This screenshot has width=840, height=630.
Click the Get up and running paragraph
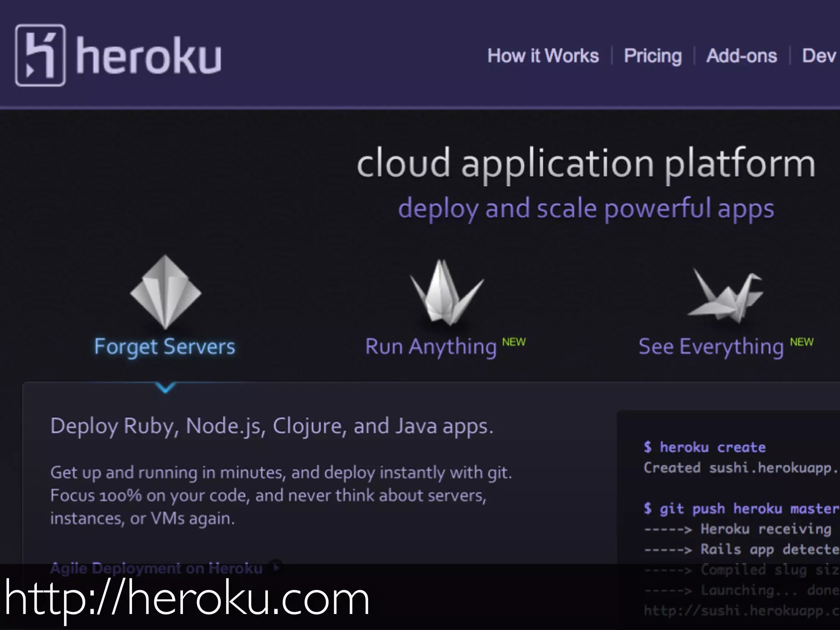281,495
